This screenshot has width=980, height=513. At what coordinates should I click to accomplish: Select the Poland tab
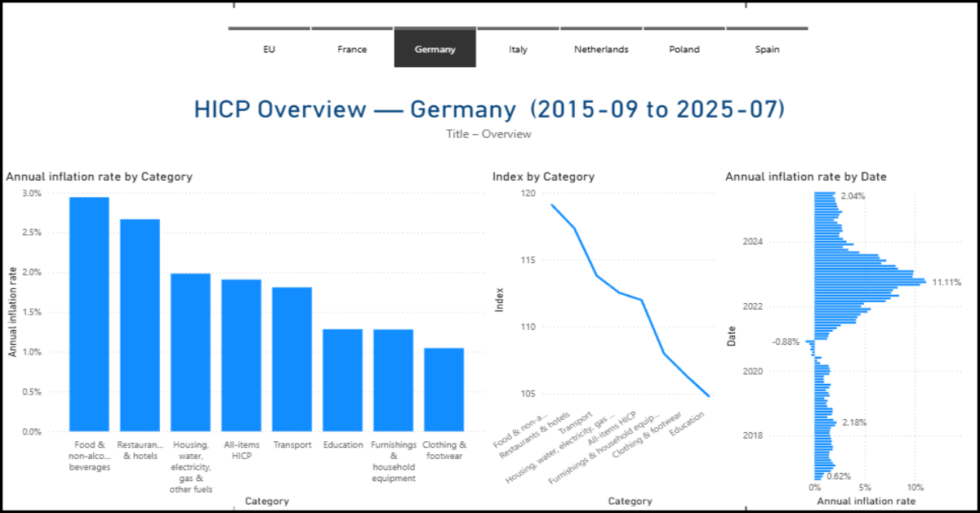[684, 48]
